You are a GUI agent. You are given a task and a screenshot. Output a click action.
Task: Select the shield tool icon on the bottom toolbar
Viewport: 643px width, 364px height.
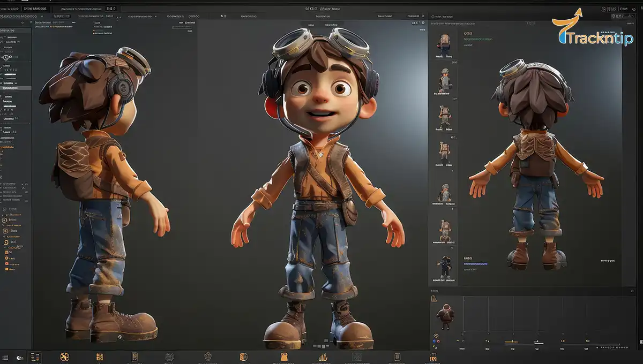(207, 356)
